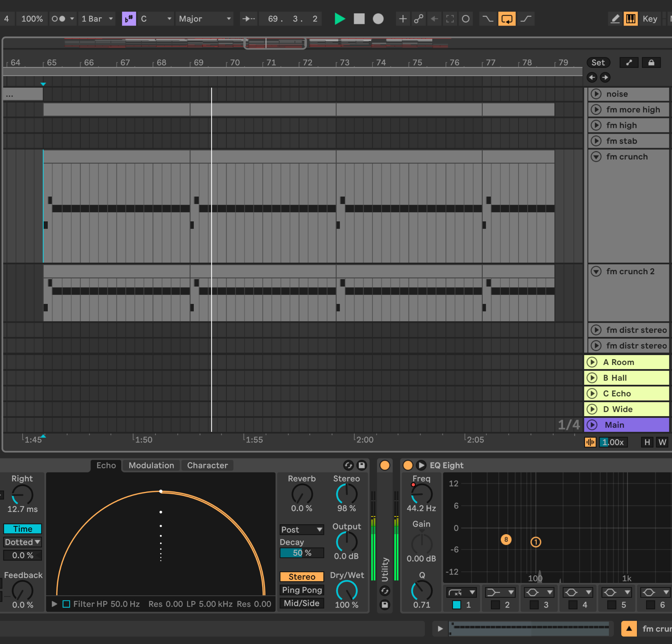Toggle the draw mode pencil icon

pos(615,19)
